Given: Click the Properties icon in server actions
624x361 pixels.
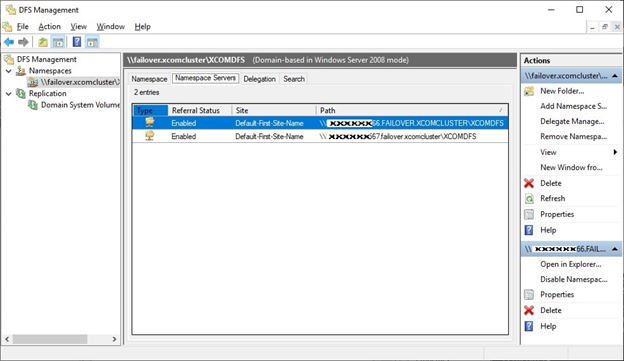Looking at the screenshot, I should tap(529, 295).
